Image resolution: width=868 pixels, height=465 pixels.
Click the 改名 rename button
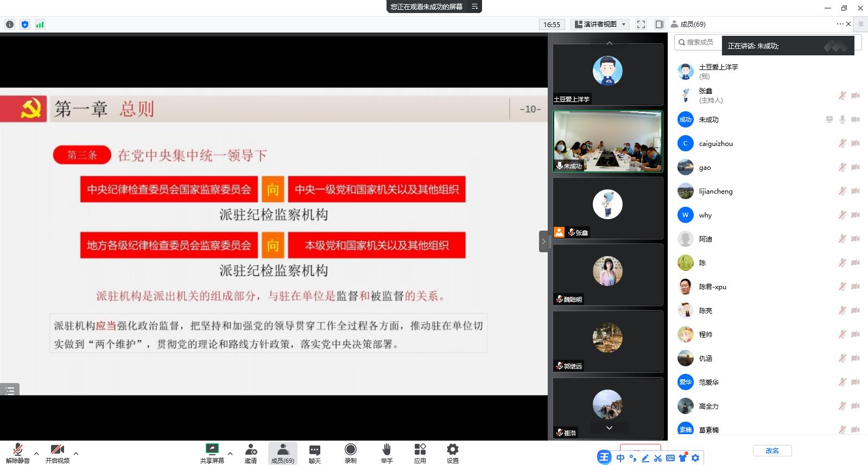pyautogui.click(x=772, y=451)
